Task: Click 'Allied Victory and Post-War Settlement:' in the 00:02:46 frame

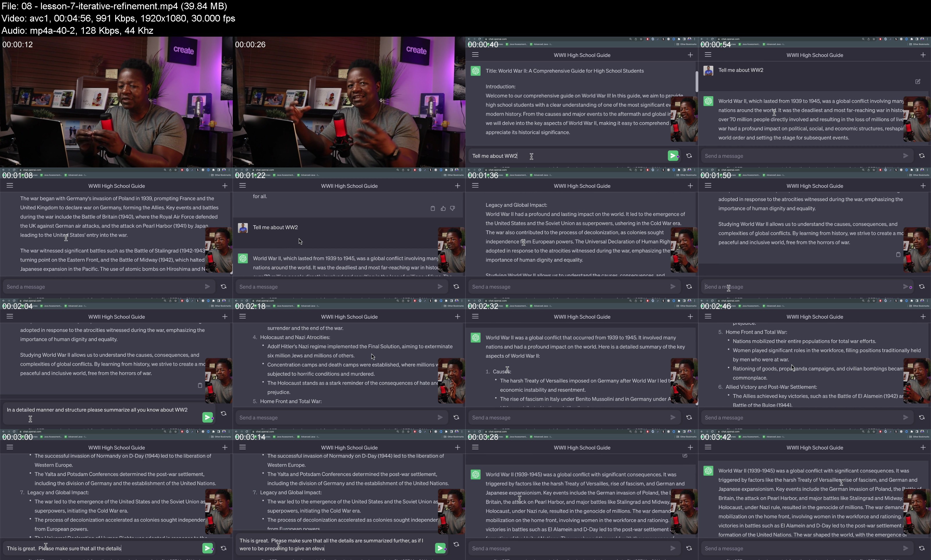Action: (x=771, y=387)
